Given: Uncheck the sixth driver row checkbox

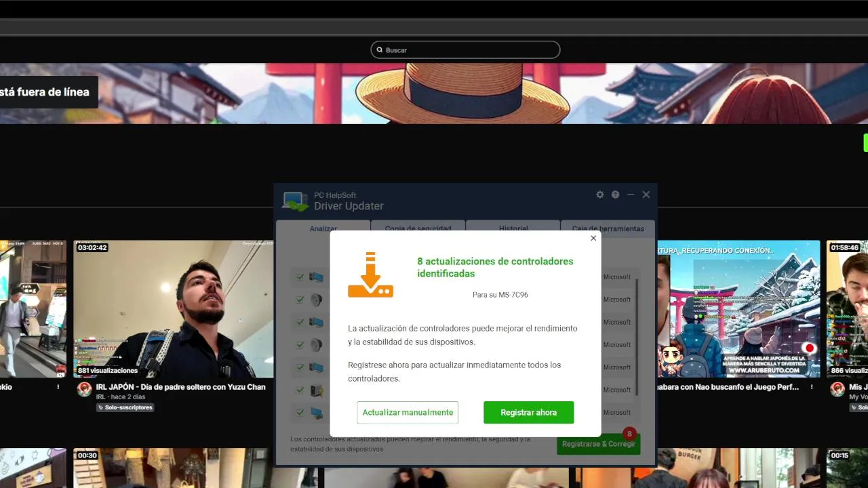Looking at the screenshot, I should point(300,390).
